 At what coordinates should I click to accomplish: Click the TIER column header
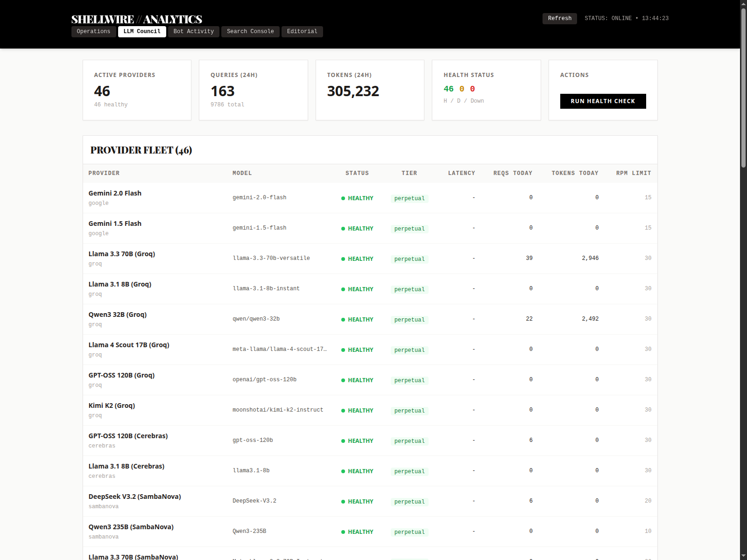click(409, 173)
